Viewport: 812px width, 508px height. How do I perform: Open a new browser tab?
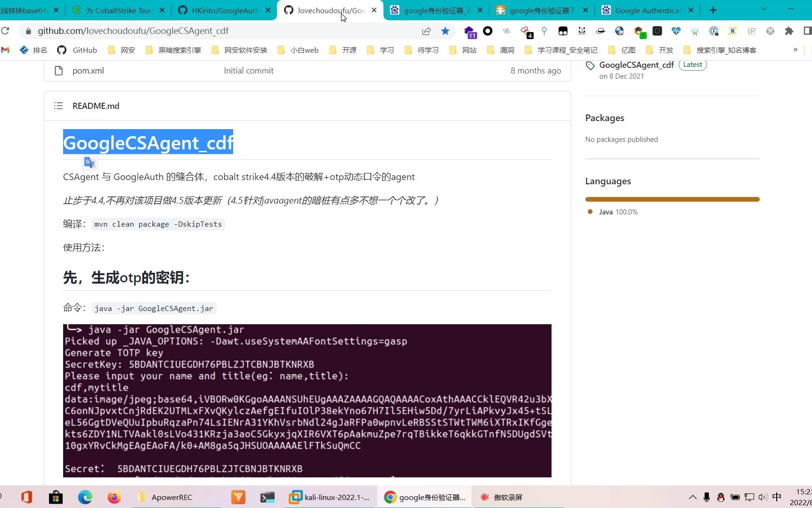tap(713, 10)
